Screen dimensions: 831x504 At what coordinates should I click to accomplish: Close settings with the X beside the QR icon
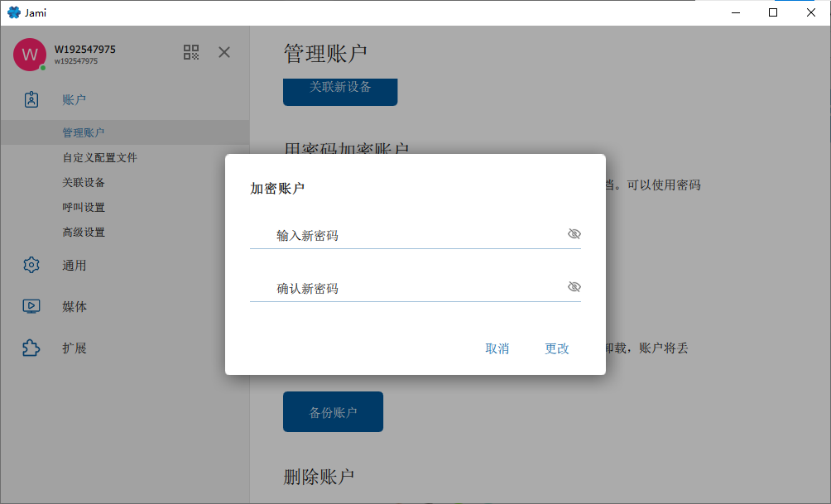224,52
